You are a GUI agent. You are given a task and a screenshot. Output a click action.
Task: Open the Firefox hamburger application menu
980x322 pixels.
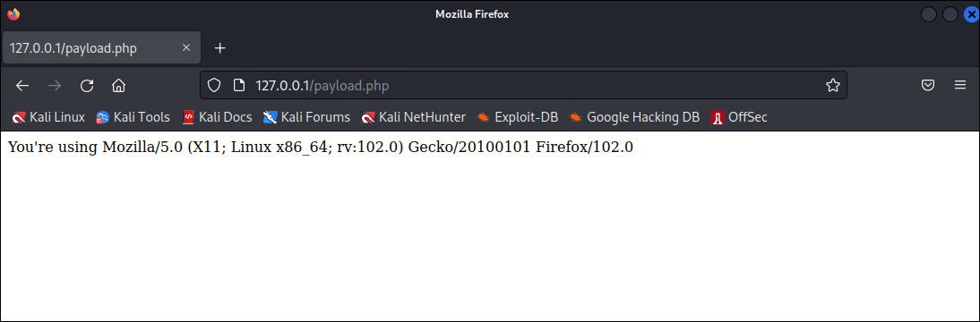pyautogui.click(x=960, y=86)
